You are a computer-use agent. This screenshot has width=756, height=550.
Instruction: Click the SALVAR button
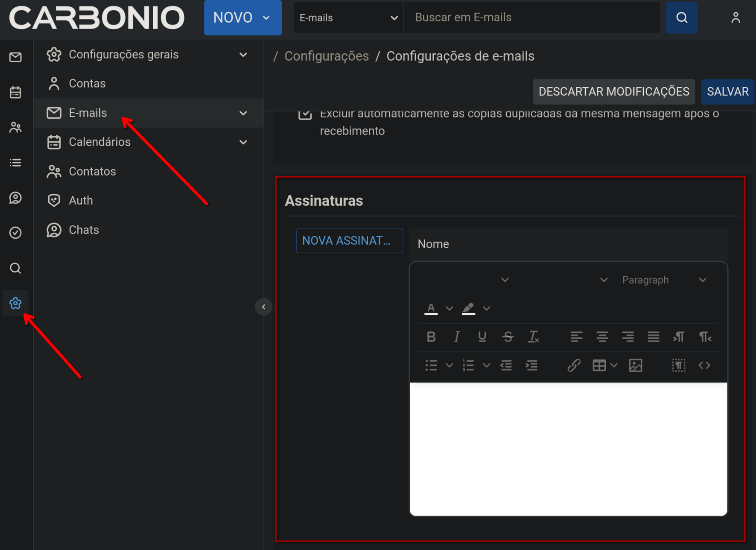click(x=728, y=92)
